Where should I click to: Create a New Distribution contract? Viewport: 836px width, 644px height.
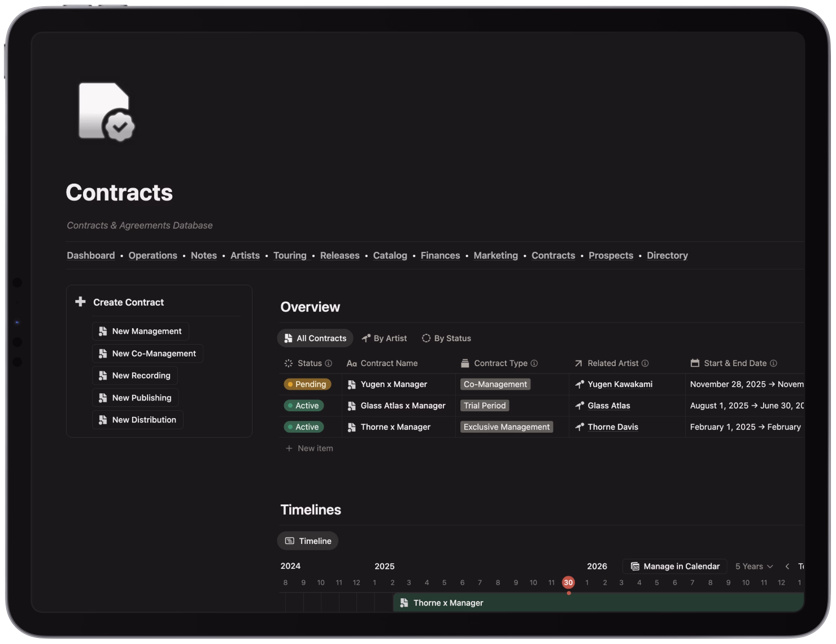coord(137,420)
